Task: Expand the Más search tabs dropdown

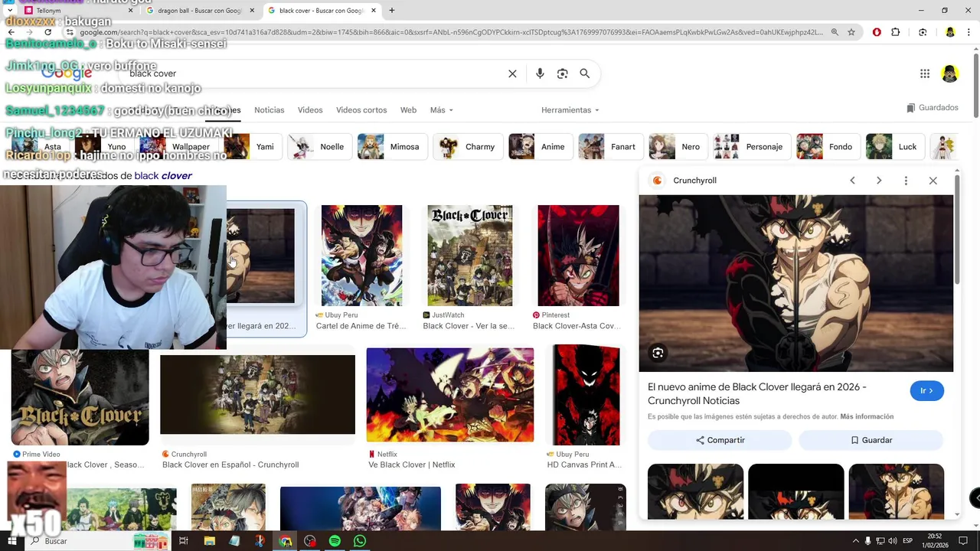Action: (441, 110)
